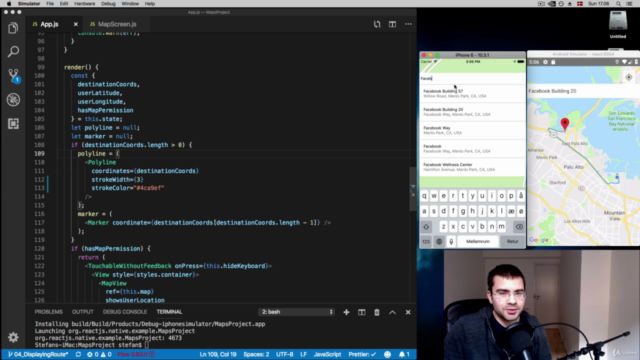Open the Manage gear in the activity bar
640x360 pixels.
[13, 337]
